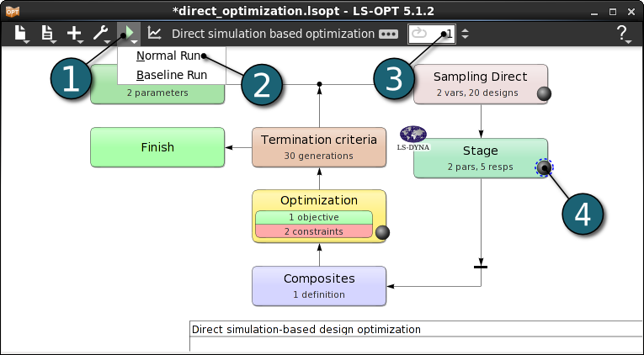Click the 1 objective green bar
Screen dimensions: 644x355
[x=314, y=218]
